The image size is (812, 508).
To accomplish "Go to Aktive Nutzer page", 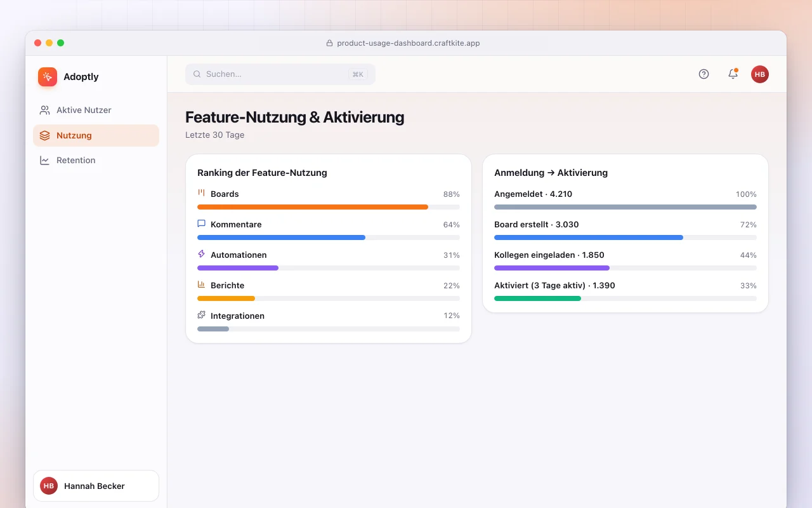I will tap(96, 110).
